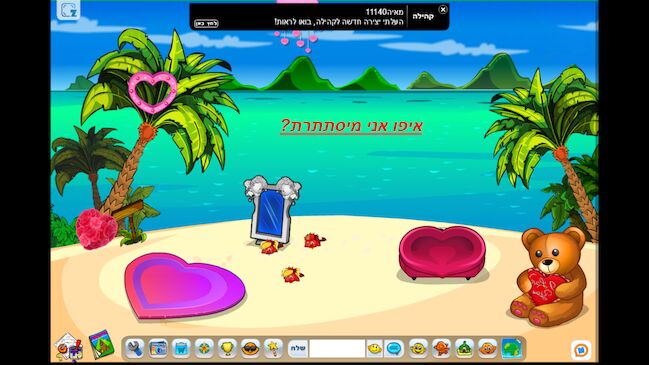Open the laughing face actions menu

(x=418, y=348)
